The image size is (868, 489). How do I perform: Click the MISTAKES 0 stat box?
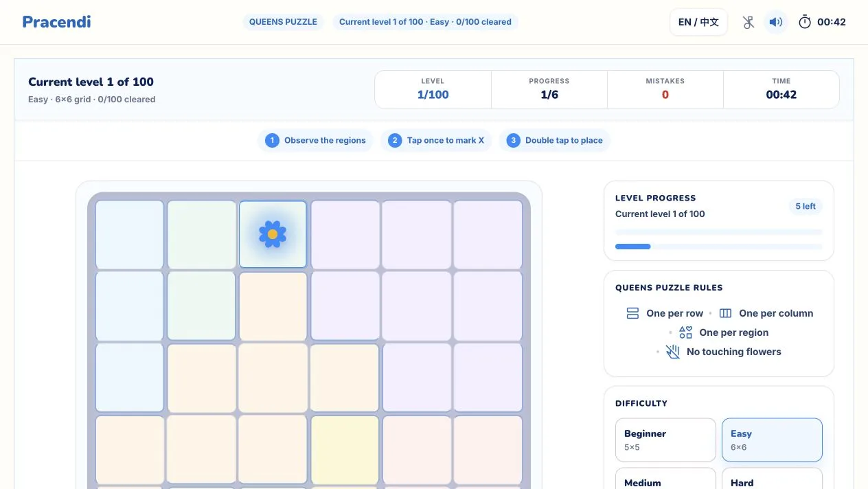665,89
